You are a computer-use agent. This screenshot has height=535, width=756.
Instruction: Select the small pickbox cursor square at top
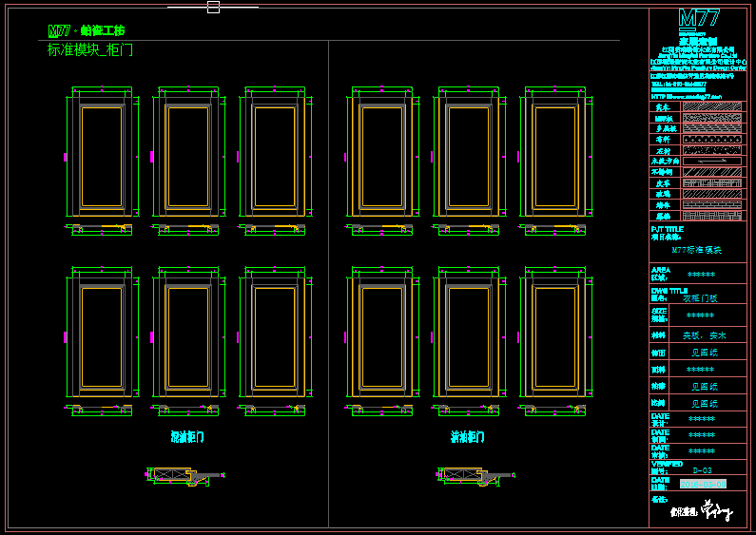coord(213,7)
